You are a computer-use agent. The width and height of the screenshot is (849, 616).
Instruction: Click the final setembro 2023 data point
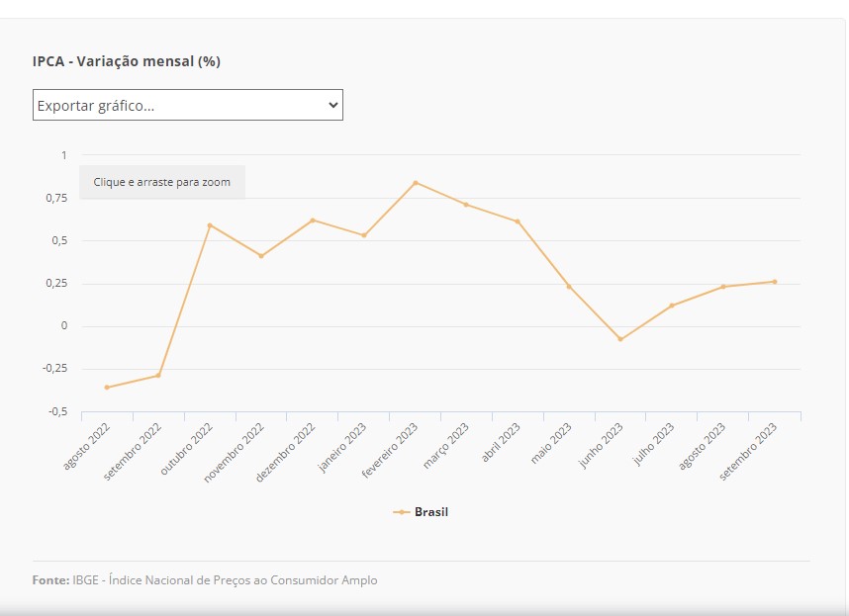tap(775, 282)
